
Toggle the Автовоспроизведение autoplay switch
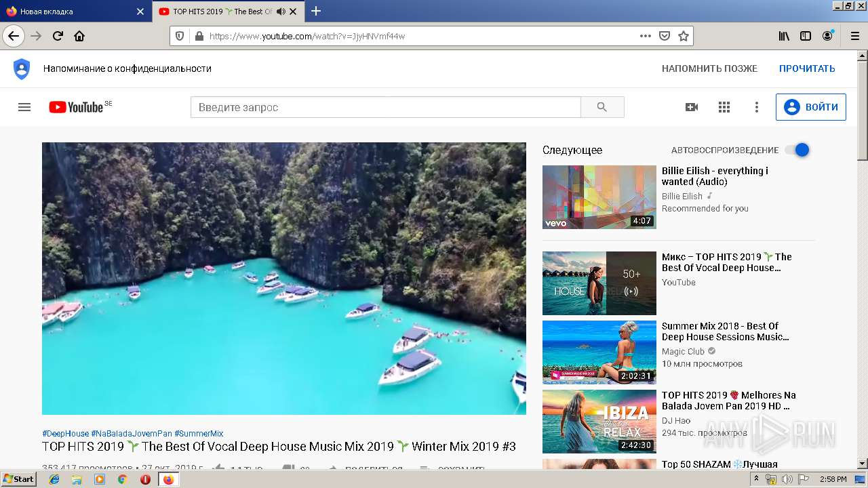(x=797, y=150)
